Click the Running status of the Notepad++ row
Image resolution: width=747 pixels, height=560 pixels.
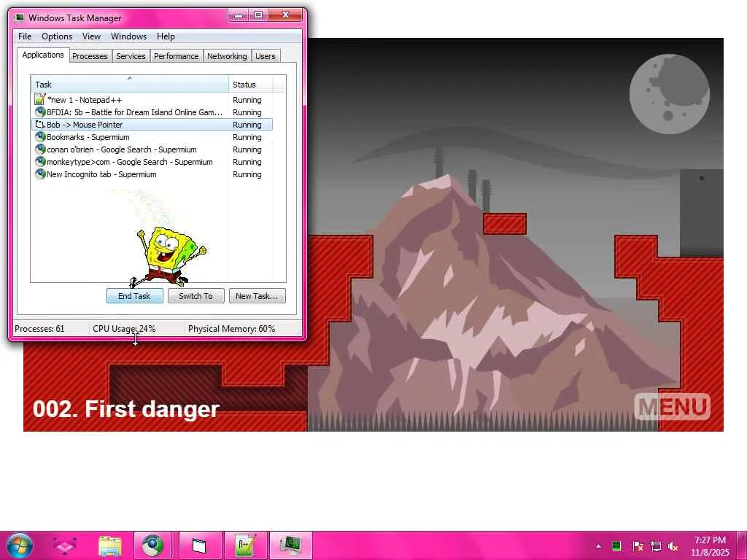(247, 100)
